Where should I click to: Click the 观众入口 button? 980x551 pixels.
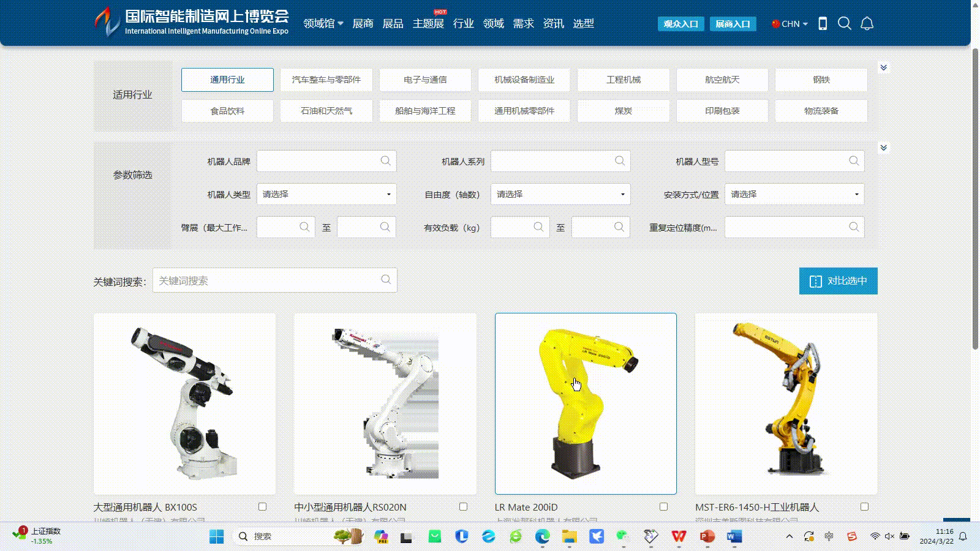[680, 24]
